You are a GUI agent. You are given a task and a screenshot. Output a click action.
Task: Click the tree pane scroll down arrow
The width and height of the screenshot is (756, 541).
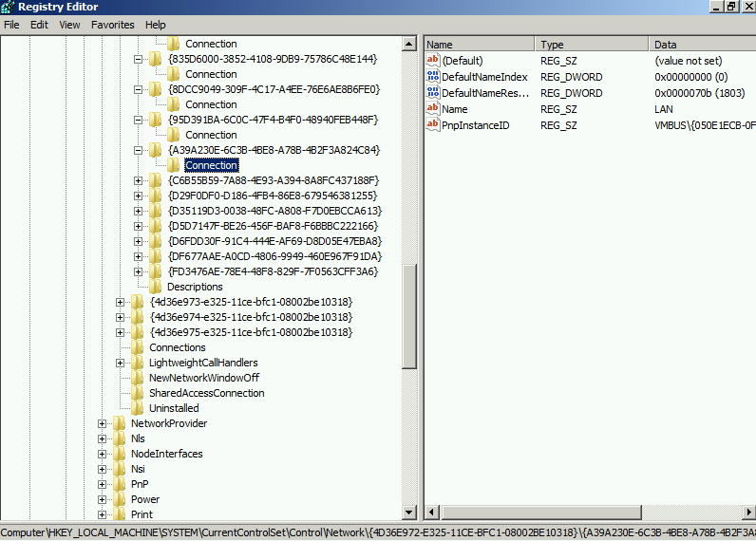point(408,513)
